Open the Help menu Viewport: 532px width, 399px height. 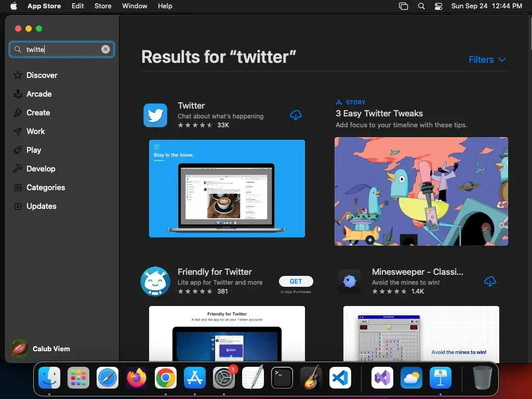[x=165, y=6]
